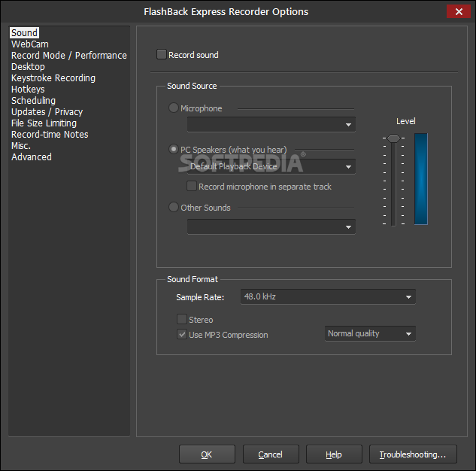Select the Sound category
The width and height of the screenshot is (476, 471).
24,33
